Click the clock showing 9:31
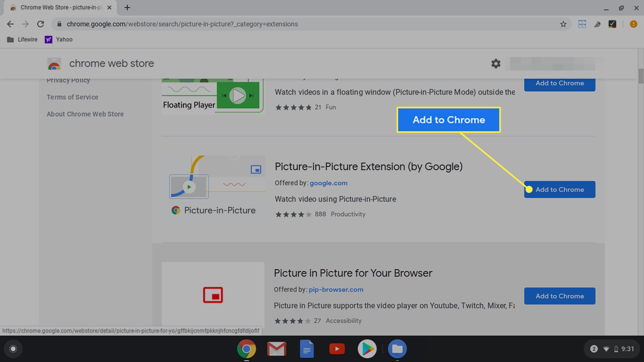The height and width of the screenshot is (362, 644). pyautogui.click(x=628, y=349)
